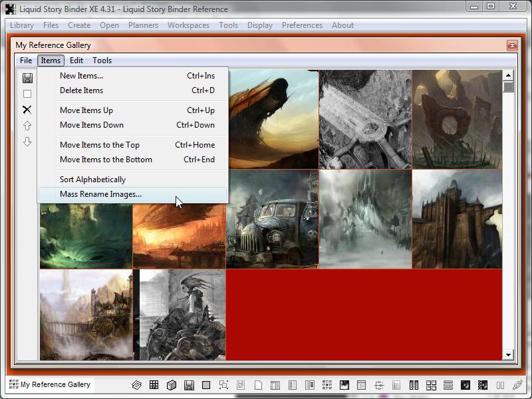
Task: Click the up arrow icon in sidebar
Action: [27, 126]
